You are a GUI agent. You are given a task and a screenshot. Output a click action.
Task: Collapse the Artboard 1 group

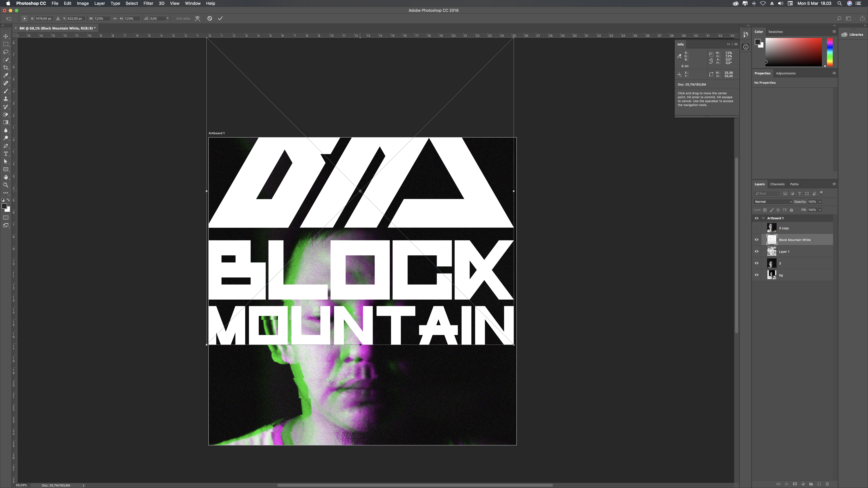[763, 218]
